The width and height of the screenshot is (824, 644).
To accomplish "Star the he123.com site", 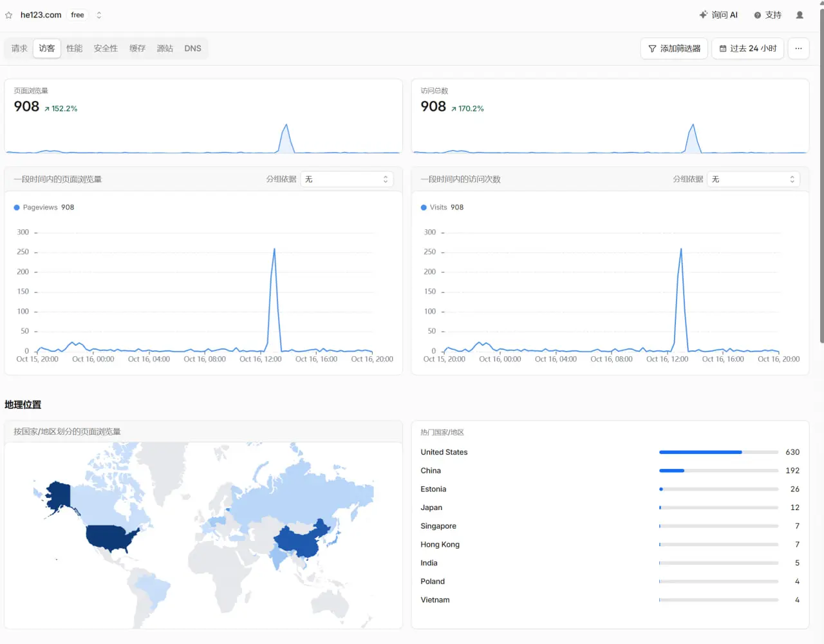I will [8, 15].
